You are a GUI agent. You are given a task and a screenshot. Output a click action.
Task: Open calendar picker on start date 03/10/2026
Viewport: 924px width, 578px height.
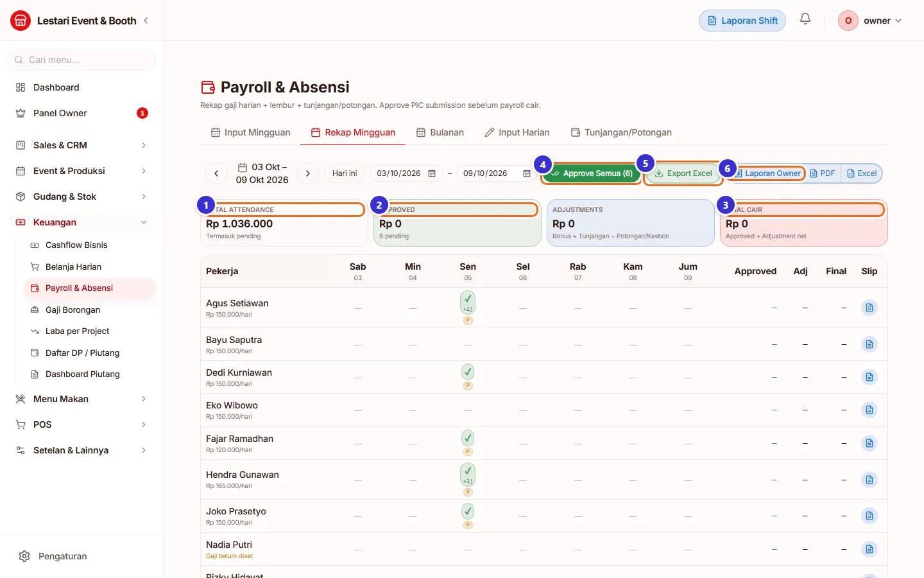tap(432, 173)
